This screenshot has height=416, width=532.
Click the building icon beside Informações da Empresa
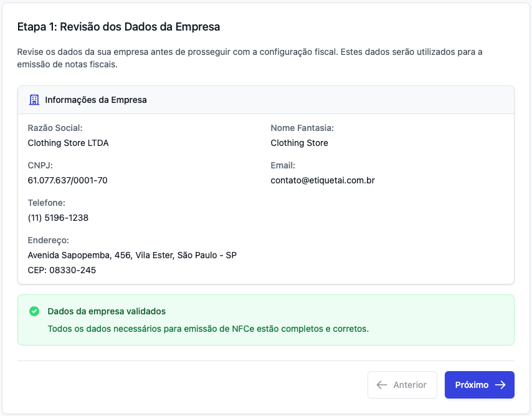(34, 100)
